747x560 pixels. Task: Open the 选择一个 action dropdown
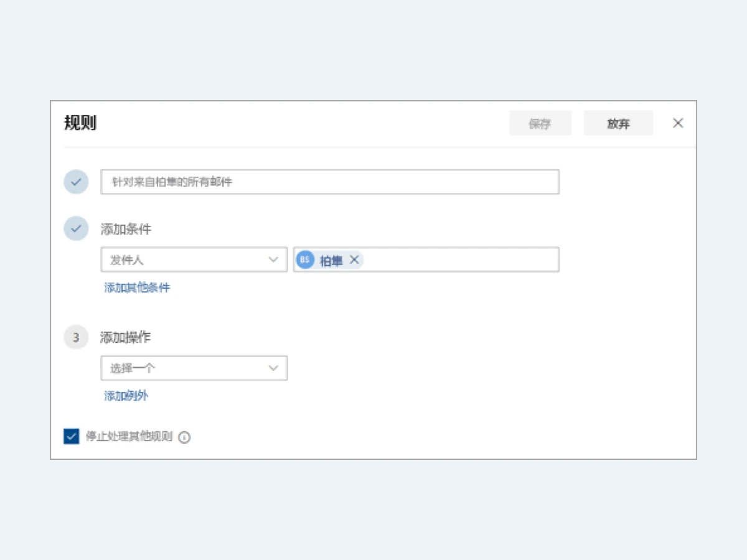194,368
